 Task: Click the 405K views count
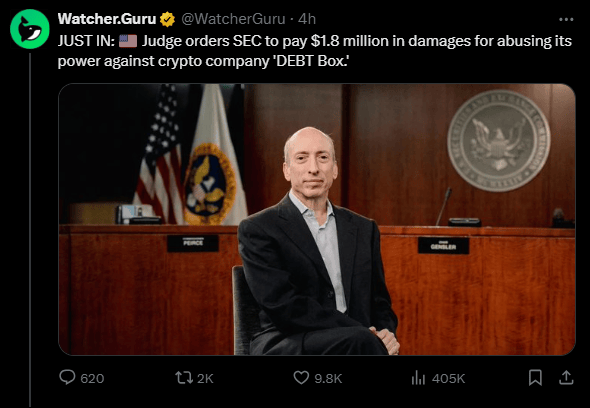tap(449, 378)
